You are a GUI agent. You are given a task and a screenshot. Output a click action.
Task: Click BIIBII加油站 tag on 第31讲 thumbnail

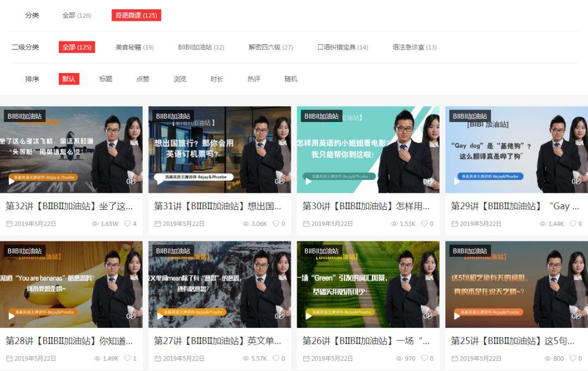[173, 116]
